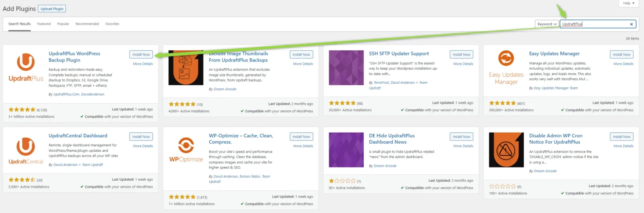The height and width of the screenshot is (213, 644).
Task: Clear the search field with X
Action: (x=631, y=24)
